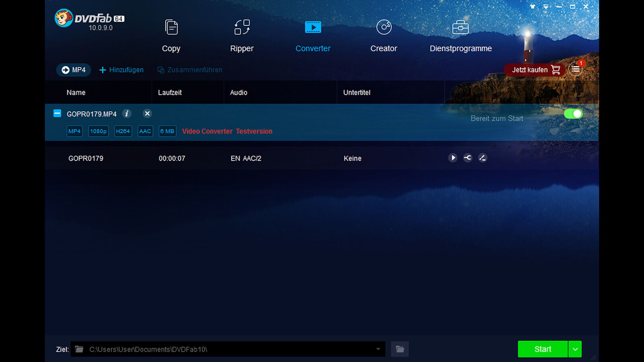Expand the Ziel destination dropdown
This screenshot has width=644, height=362.
pos(378,349)
